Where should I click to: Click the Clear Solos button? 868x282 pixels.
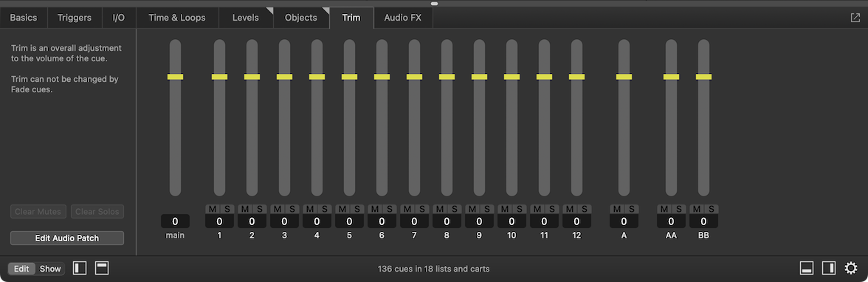click(97, 212)
